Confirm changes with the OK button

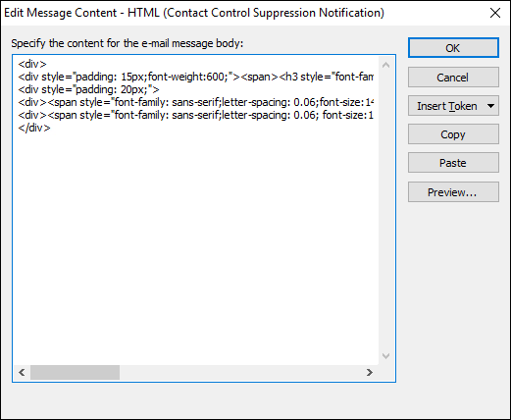coord(453,48)
